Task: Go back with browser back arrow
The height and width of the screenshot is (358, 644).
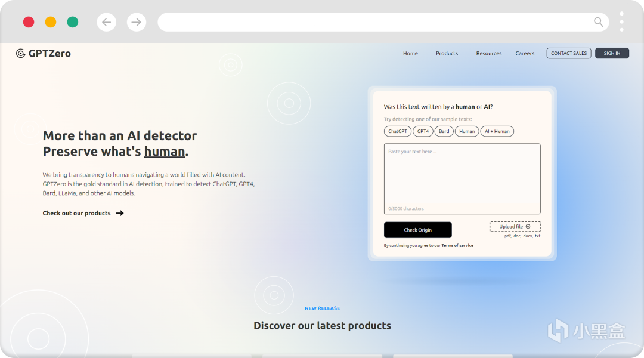Action: pos(106,22)
